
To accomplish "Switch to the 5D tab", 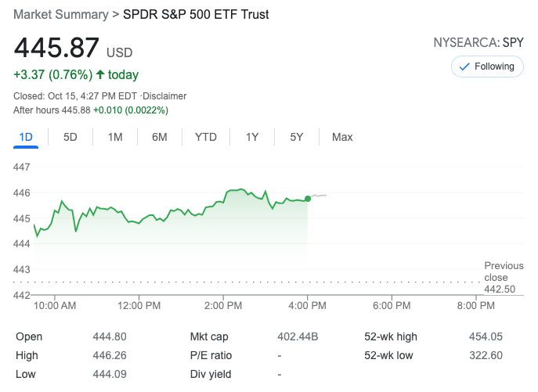I will click(x=70, y=137).
